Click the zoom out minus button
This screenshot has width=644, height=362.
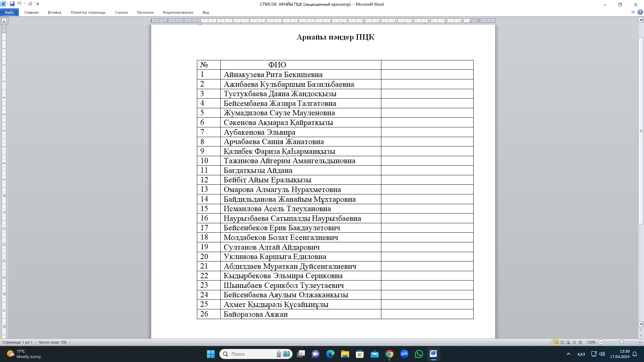click(x=601, y=342)
